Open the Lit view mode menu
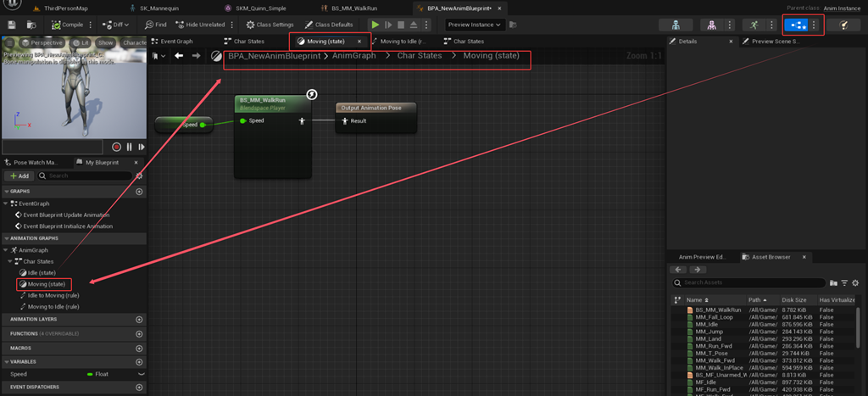 coord(81,42)
